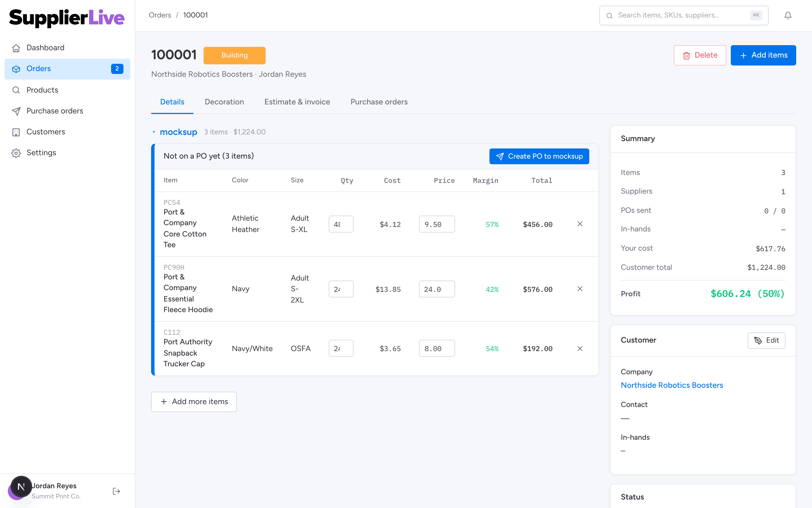The width and height of the screenshot is (812, 508).
Task: Remove the PC90H Fleece Hoodie row
Action: (580, 289)
